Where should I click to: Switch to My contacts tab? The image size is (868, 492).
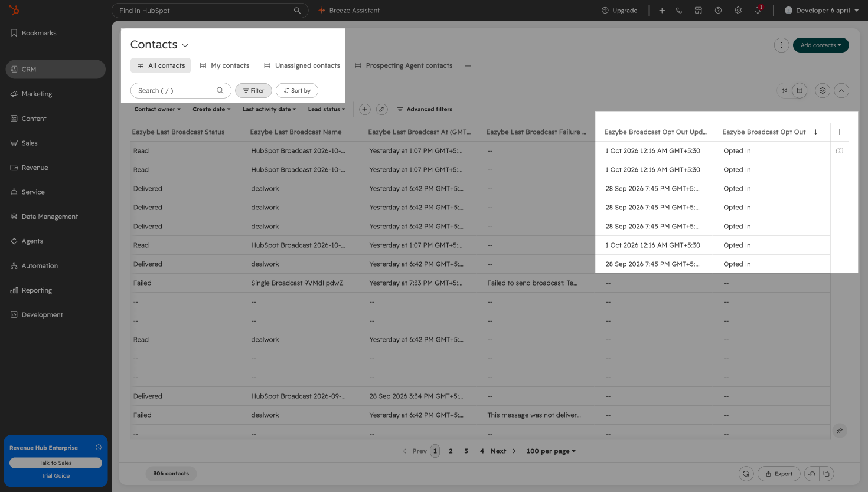(224, 66)
